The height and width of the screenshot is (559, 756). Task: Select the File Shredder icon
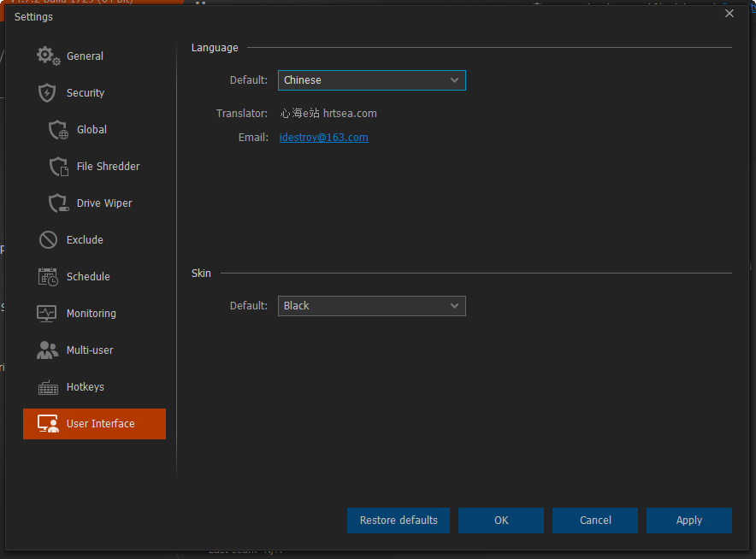pos(59,167)
